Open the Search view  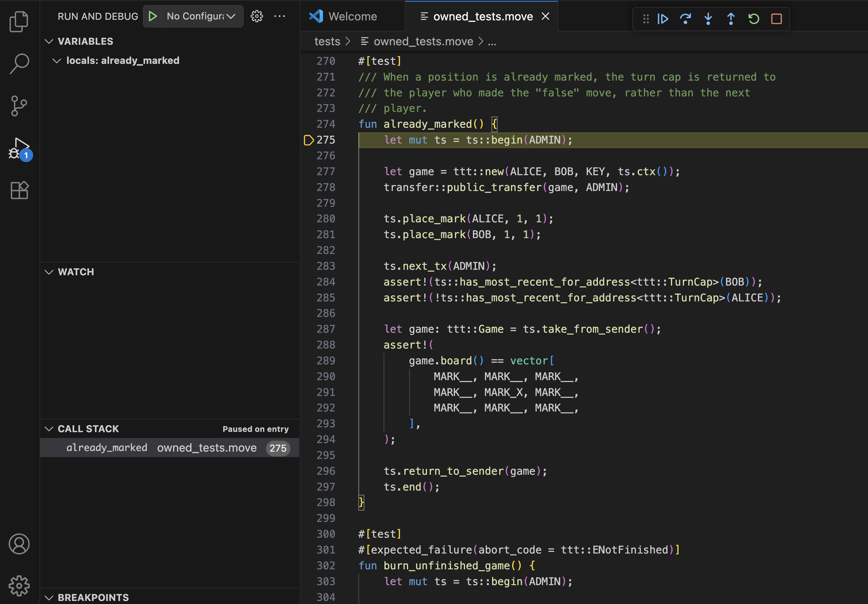point(19,64)
